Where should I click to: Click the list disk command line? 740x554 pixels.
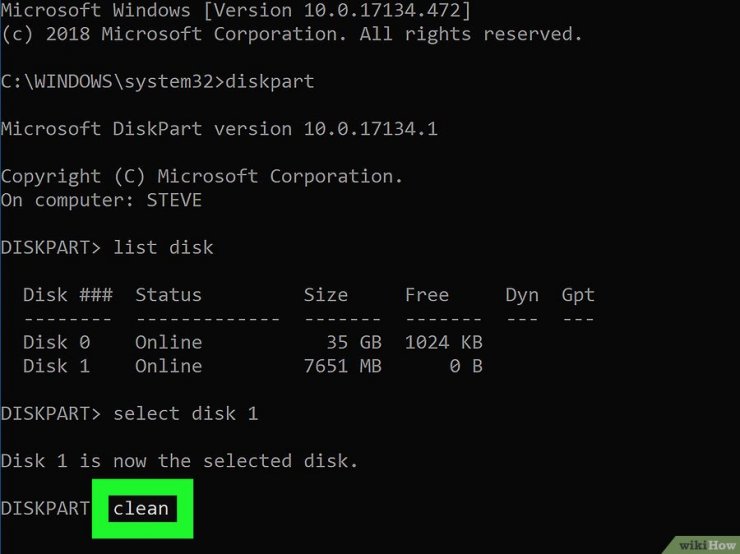107,247
